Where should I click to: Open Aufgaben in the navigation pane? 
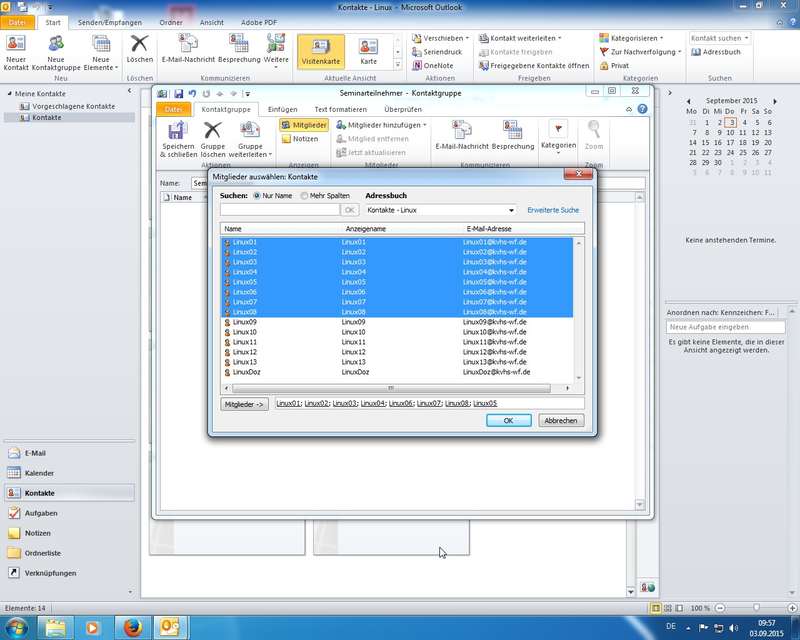[x=40, y=513]
